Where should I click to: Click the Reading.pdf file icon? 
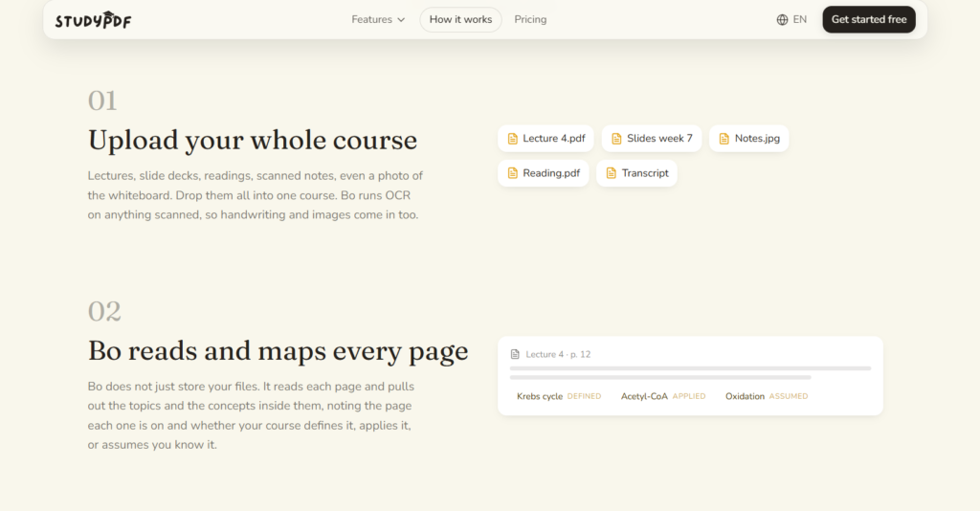513,173
